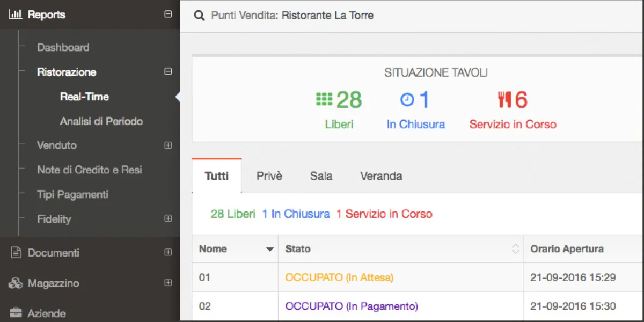Image resolution: width=644 pixels, height=322 pixels.
Task: Go to Tipi Pagamenti page
Action: pyautogui.click(x=72, y=194)
